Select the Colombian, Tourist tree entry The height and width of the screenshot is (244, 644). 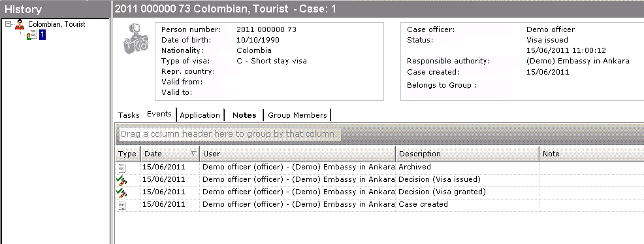pos(57,24)
